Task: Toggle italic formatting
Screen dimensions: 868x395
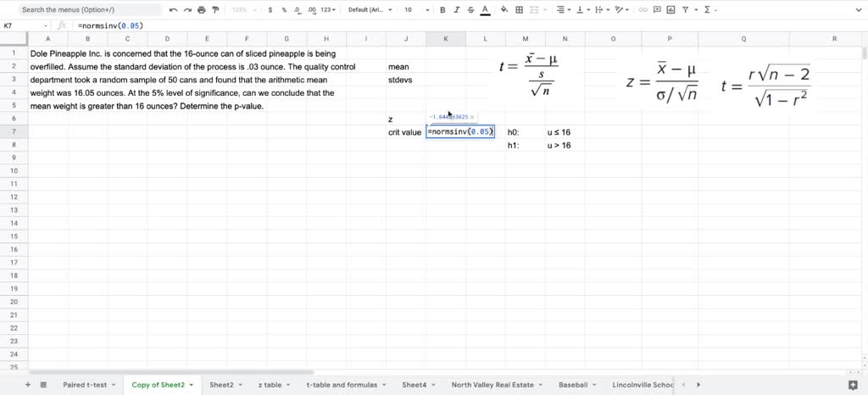Action: 457,10
